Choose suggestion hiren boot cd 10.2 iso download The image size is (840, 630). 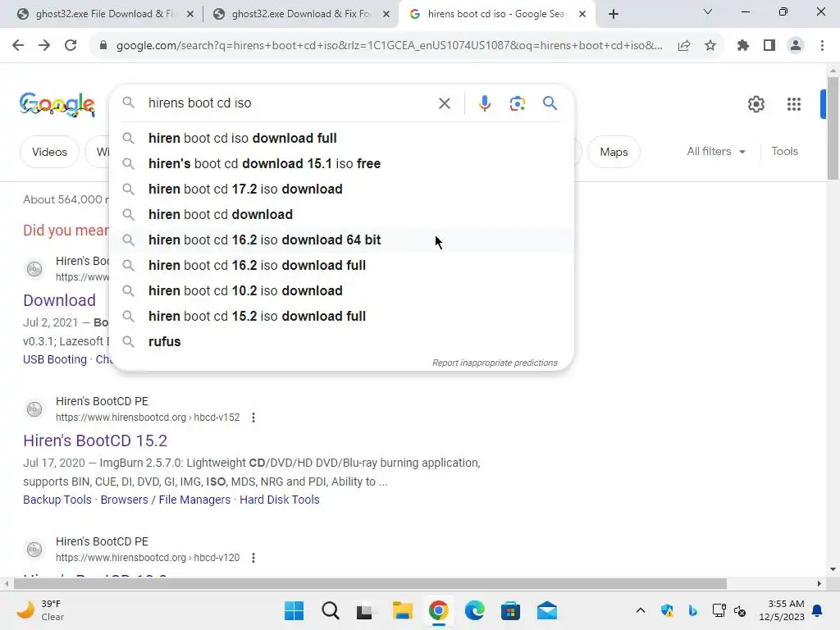341,291
